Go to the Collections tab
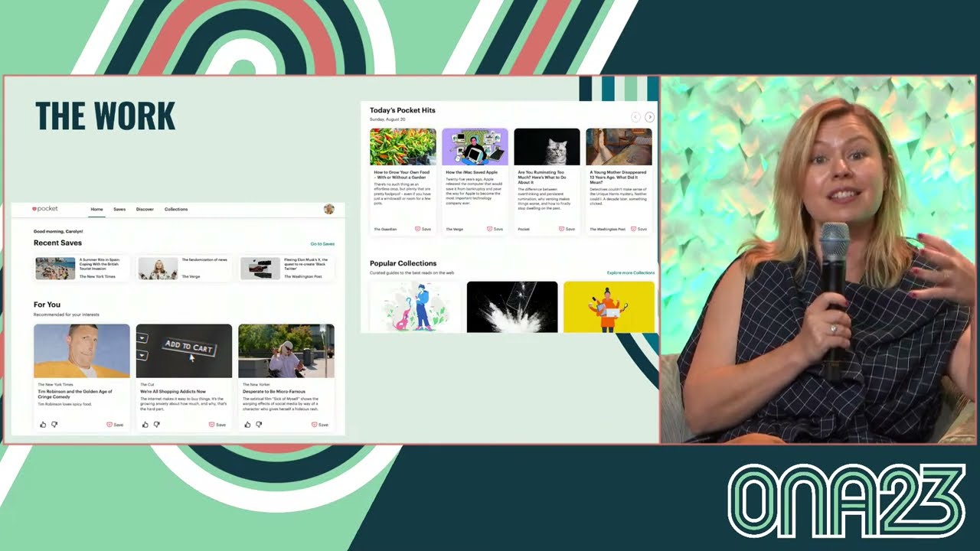Viewport: 980px width, 551px height. [x=176, y=209]
